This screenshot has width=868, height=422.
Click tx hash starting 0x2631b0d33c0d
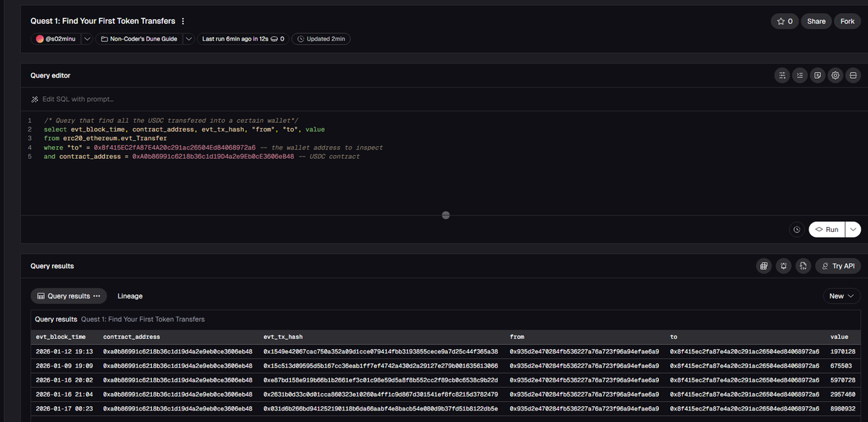tap(380, 394)
